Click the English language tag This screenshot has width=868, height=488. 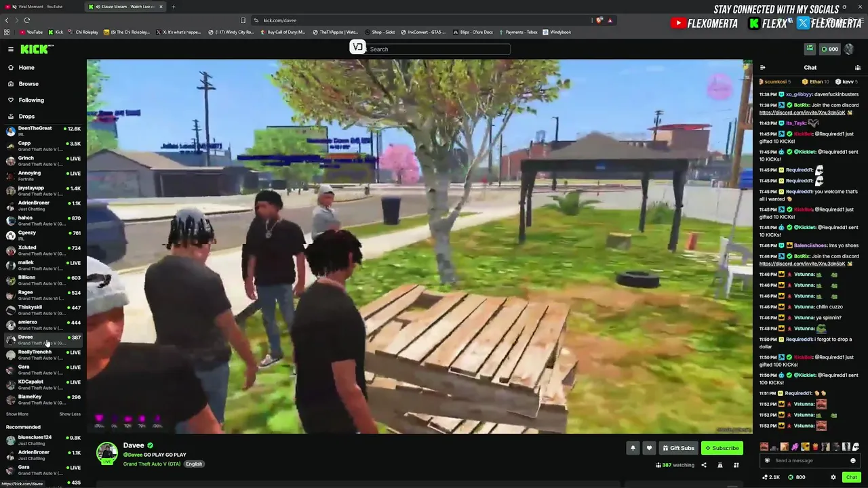194,464
